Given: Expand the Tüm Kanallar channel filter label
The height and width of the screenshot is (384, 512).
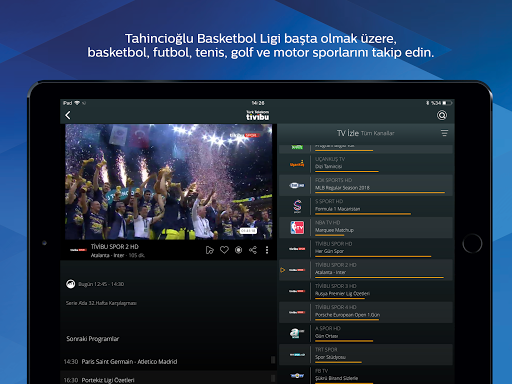Looking at the screenshot, I should [x=377, y=133].
